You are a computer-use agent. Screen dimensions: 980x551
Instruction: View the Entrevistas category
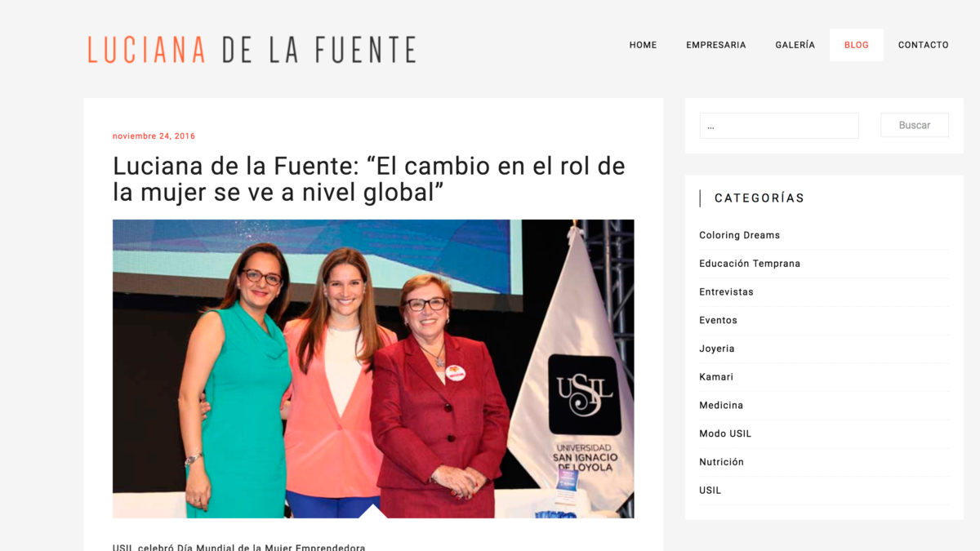(726, 291)
